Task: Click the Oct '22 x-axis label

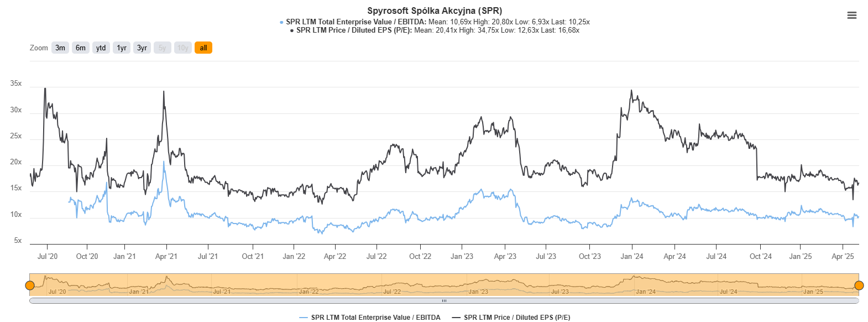Action: click(420, 256)
